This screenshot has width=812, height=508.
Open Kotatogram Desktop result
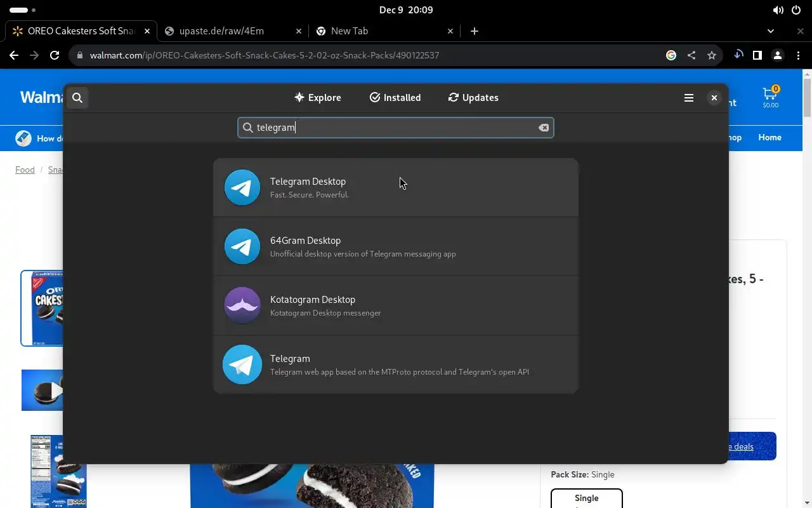coord(396,305)
